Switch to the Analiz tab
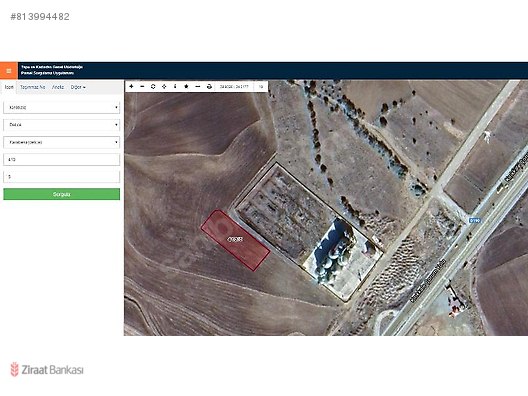This screenshot has width=528, height=396. [x=58, y=87]
